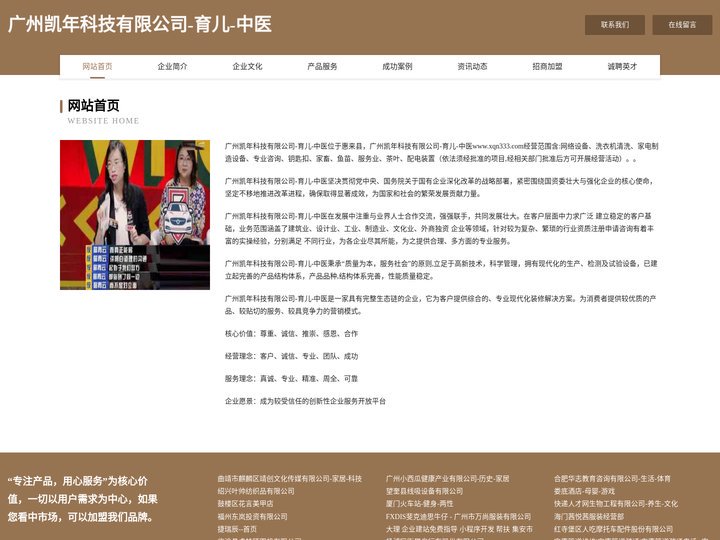Open link 娄底酒店-母婴-游戏
The width and height of the screenshot is (720, 540).
[584, 491]
